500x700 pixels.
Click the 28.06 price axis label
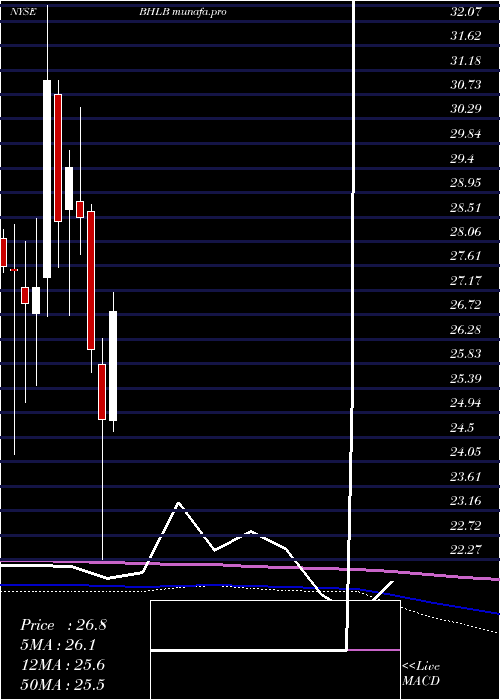point(466,232)
